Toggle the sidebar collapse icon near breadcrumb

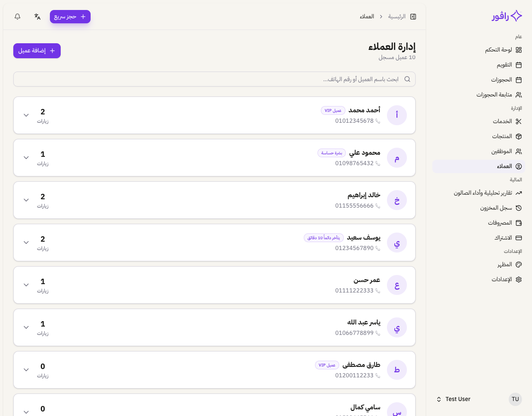coord(413,17)
